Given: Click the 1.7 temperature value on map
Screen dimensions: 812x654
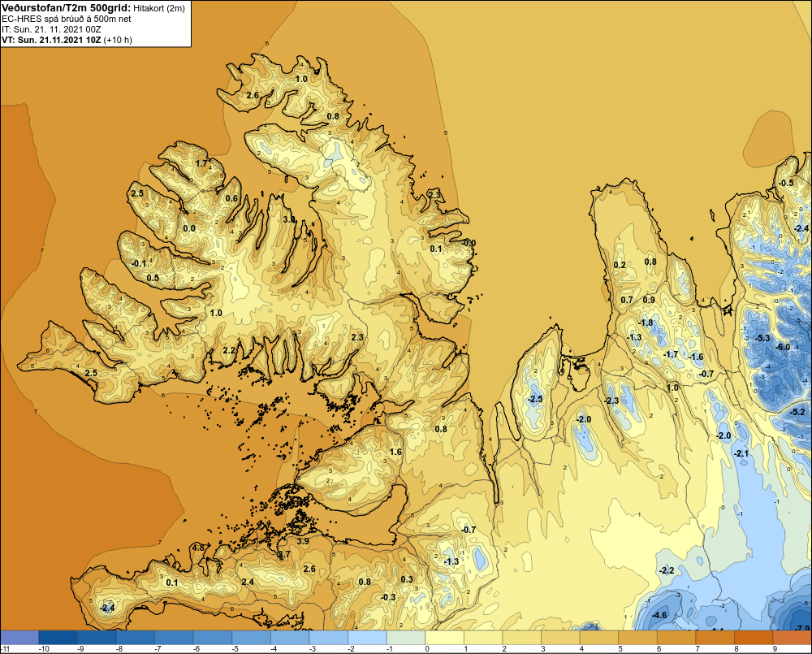Looking at the screenshot, I should click(201, 164).
